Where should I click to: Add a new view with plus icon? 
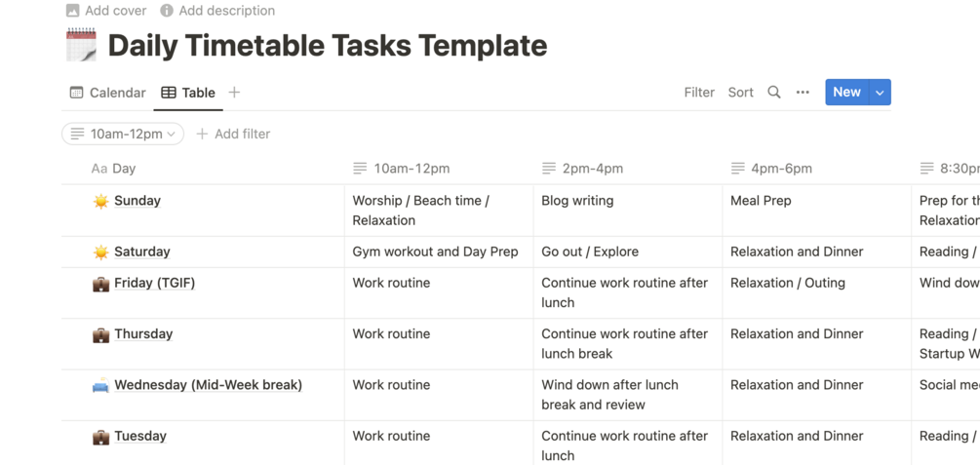tap(234, 93)
